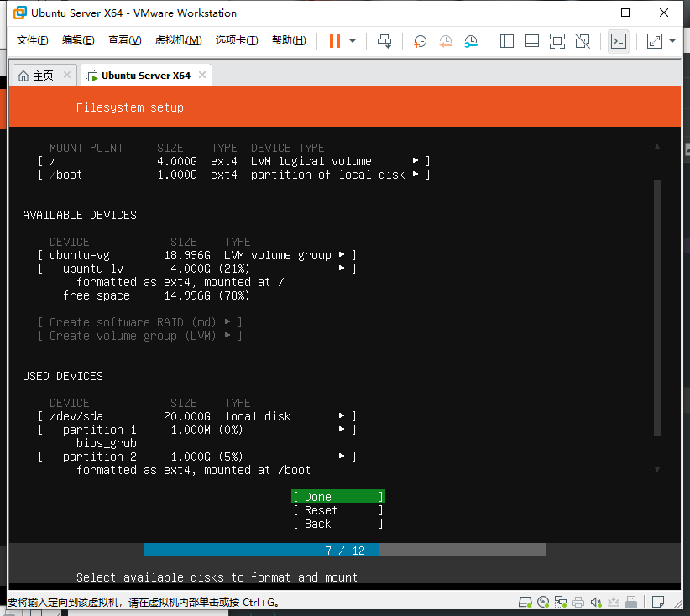Open the 文件(F) menu
690x616 pixels.
pos(32,40)
